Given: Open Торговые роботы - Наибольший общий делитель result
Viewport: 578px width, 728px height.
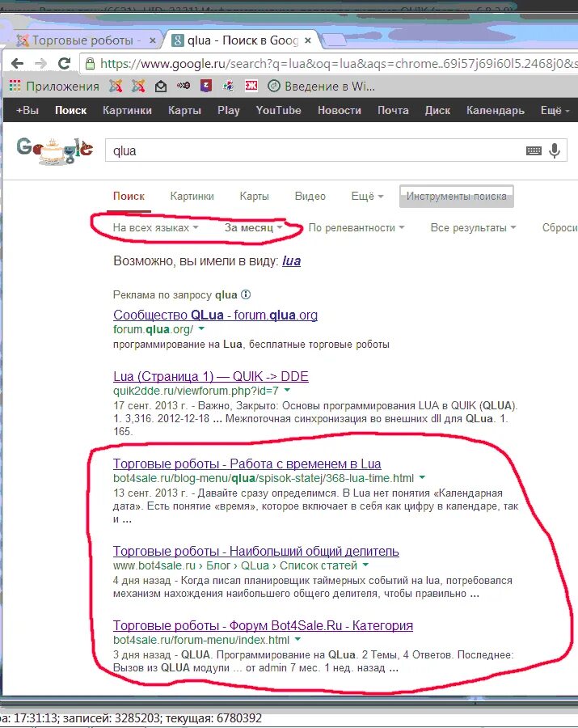Looking at the screenshot, I should click(x=255, y=551).
